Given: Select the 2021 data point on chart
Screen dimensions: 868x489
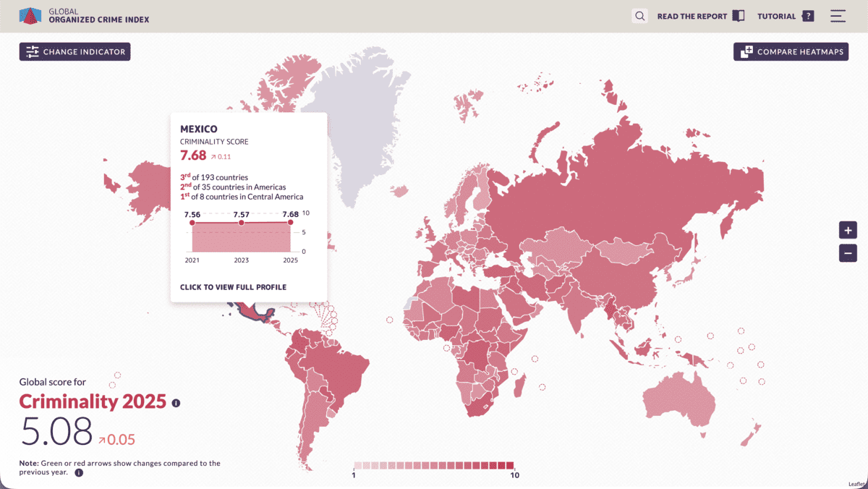Looking at the screenshot, I should point(192,223).
